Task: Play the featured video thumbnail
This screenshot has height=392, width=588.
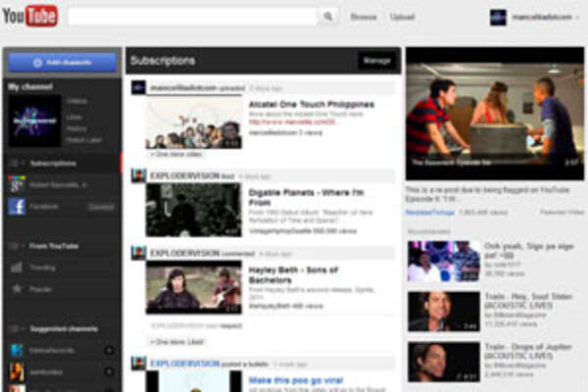Action: [x=495, y=114]
